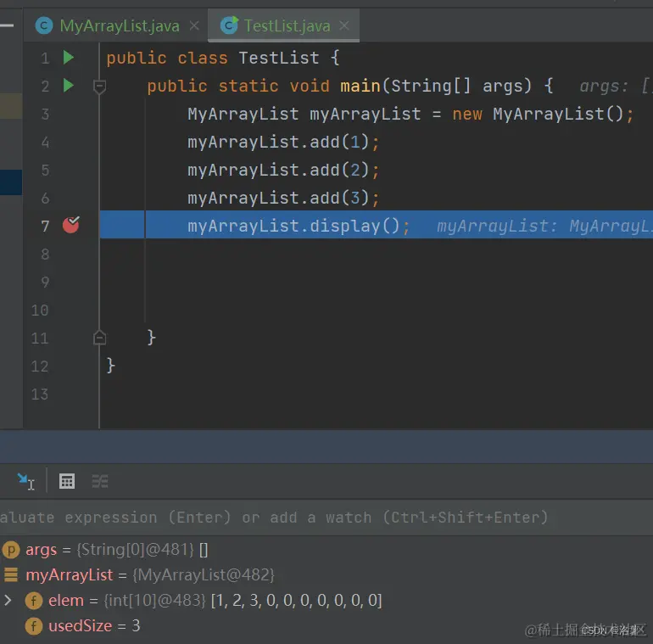Open the view as table icon
The width and height of the screenshot is (653, 644).
(67, 482)
